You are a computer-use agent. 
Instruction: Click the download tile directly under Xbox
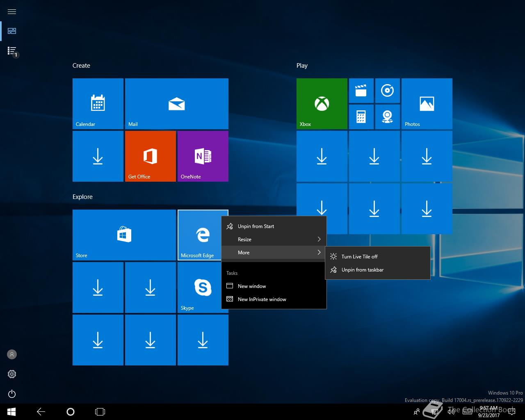[x=322, y=156]
